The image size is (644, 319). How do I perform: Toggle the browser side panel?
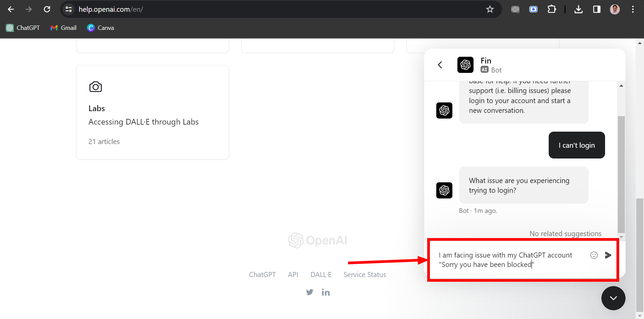[x=597, y=9]
